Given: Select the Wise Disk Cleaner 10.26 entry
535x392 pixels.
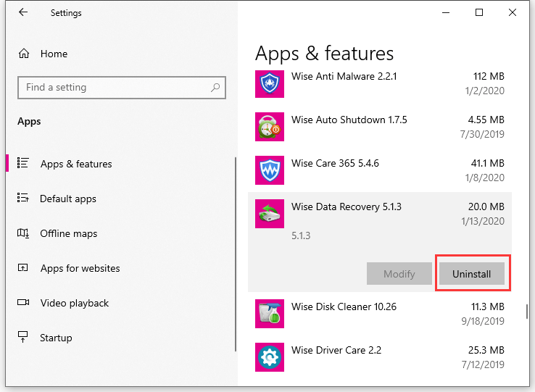Looking at the screenshot, I should 380,314.
